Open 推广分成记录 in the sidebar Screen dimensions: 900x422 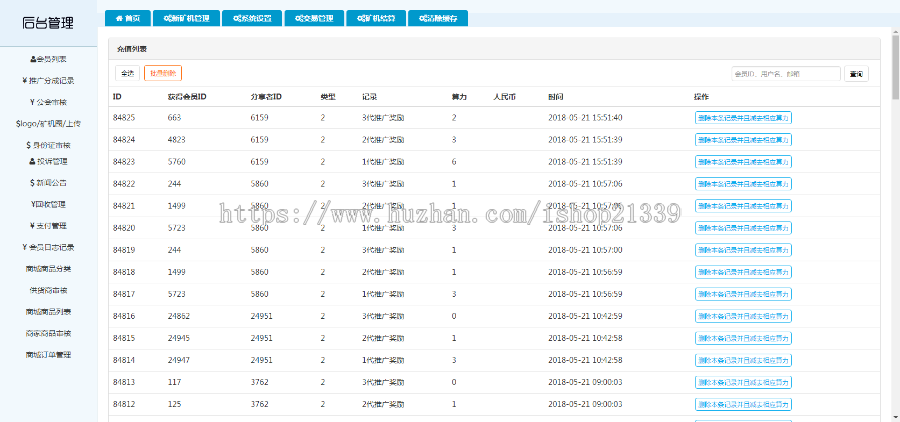coord(49,81)
